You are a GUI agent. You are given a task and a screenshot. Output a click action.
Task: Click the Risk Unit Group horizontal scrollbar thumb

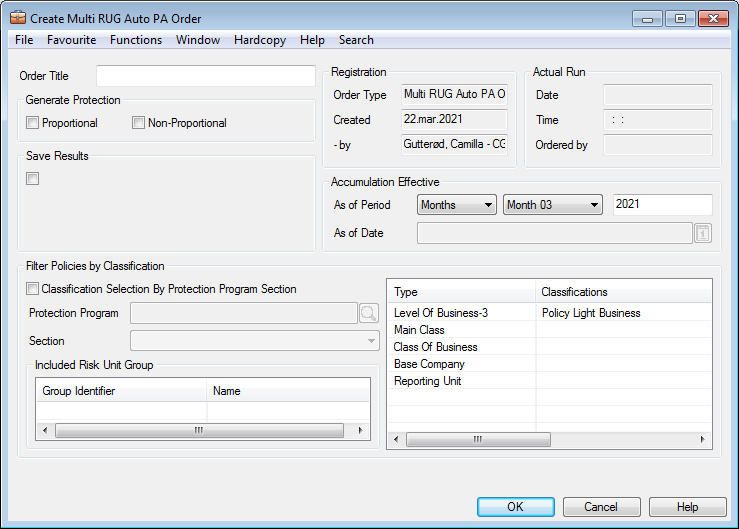pyautogui.click(x=199, y=430)
